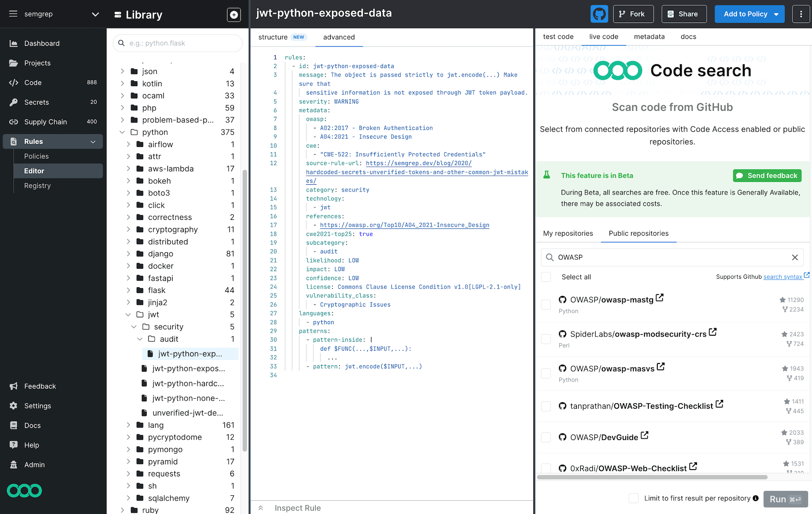This screenshot has width=812, height=514.
Task: Click the search rules input field
Action: point(177,43)
